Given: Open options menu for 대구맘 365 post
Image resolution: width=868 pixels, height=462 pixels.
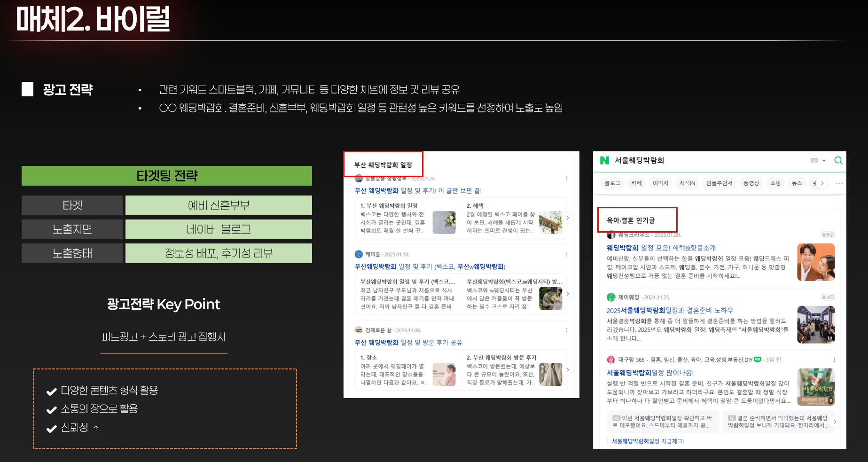Looking at the screenshot, I should pyautogui.click(x=834, y=360).
